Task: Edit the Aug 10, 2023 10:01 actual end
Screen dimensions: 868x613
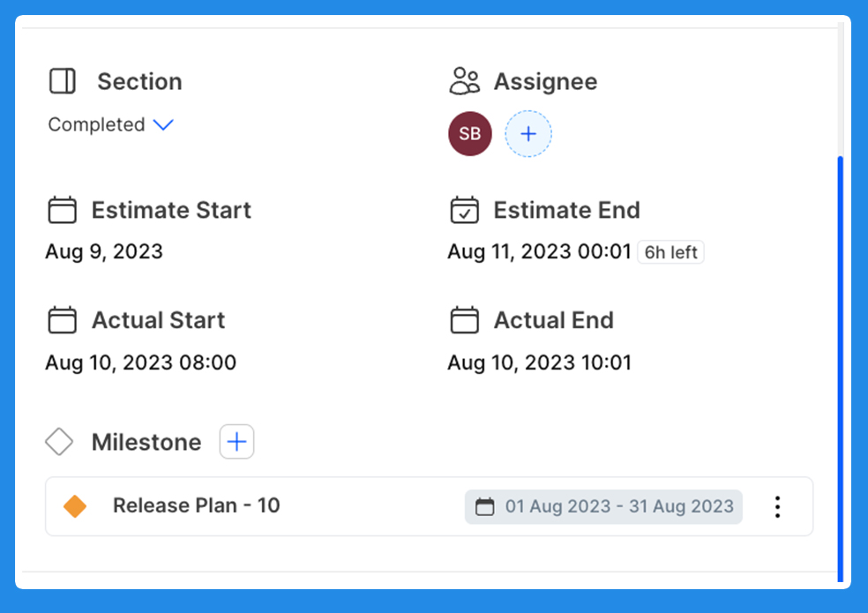Action: tap(539, 363)
